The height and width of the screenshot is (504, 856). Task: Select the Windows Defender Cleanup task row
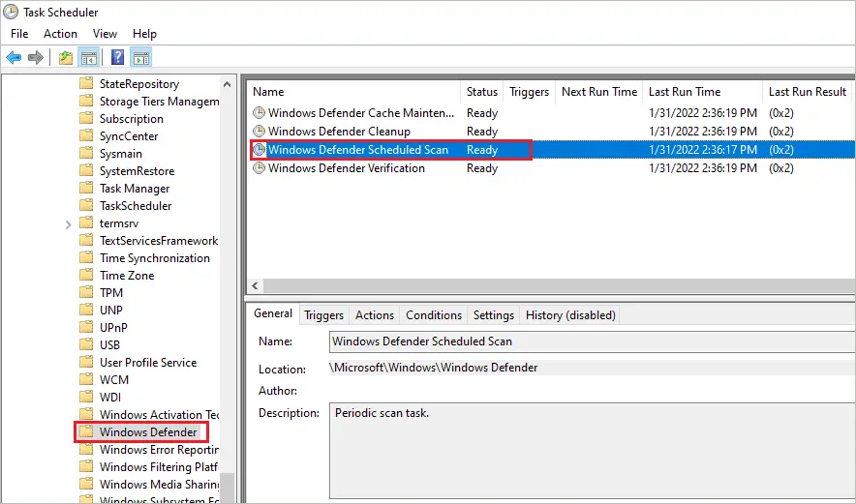[551, 132]
